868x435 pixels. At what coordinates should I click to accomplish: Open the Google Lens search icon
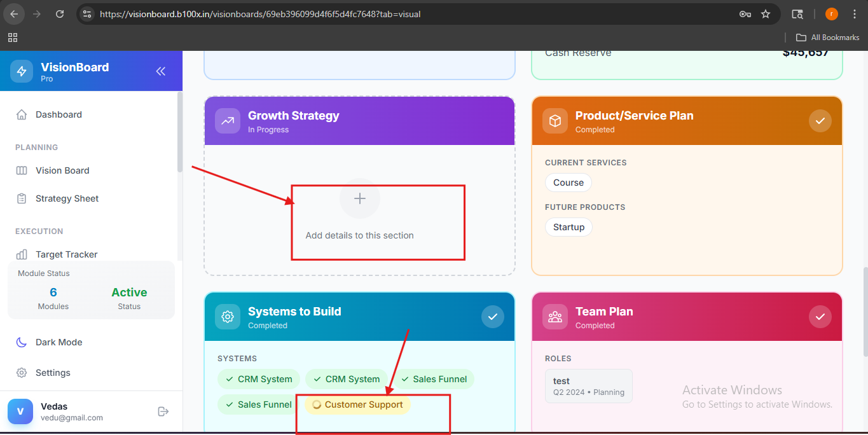tap(797, 14)
